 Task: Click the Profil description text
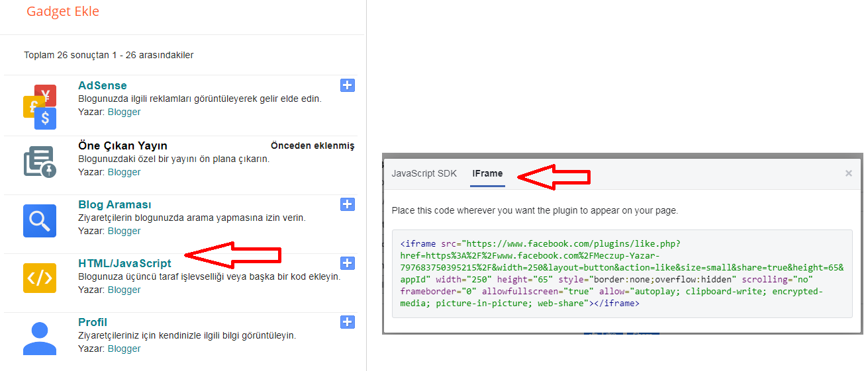[187, 335]
